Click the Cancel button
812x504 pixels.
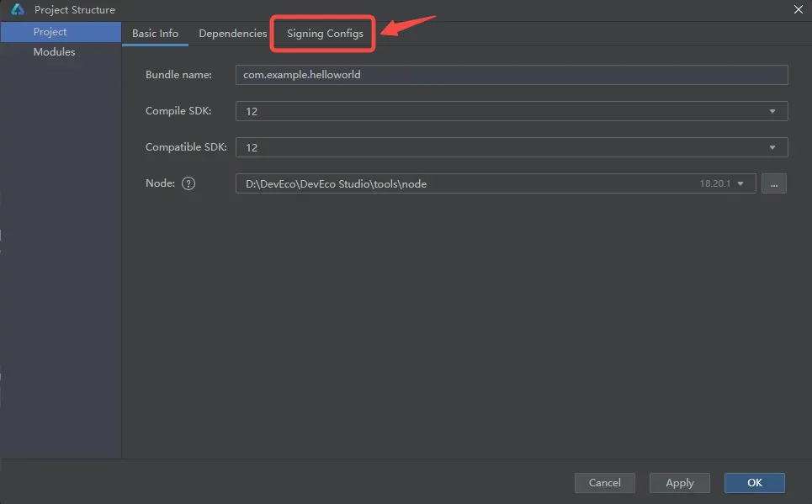click(604, 483)
